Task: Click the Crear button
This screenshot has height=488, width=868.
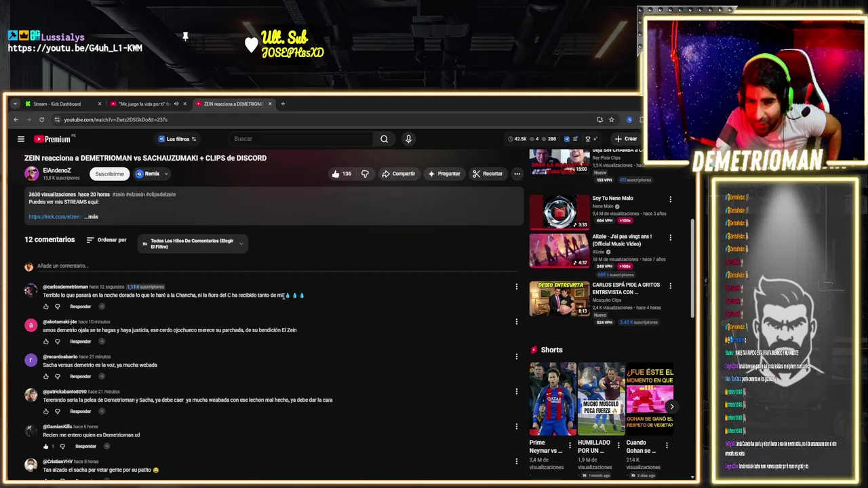Action: (625, 139)
